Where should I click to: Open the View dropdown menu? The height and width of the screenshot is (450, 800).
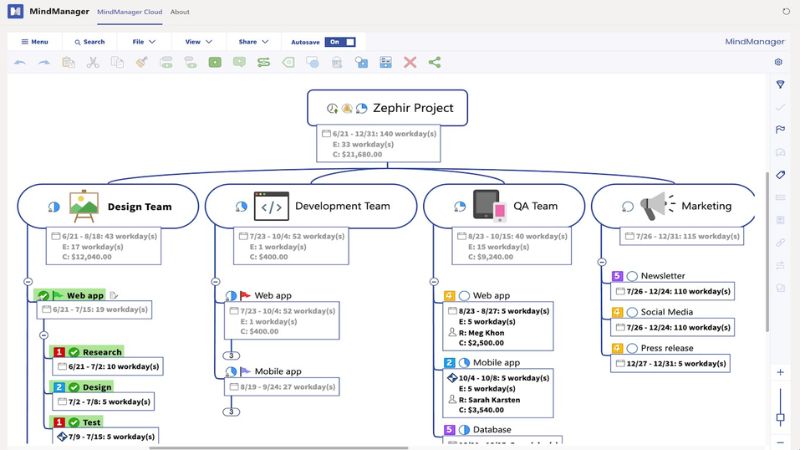click(198, 42)
